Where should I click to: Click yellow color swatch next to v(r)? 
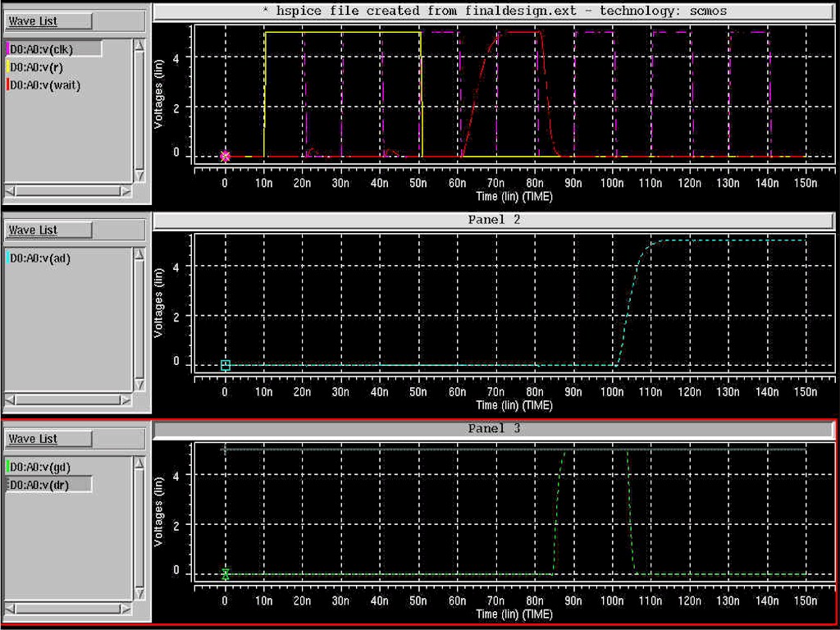click(7, 67)
